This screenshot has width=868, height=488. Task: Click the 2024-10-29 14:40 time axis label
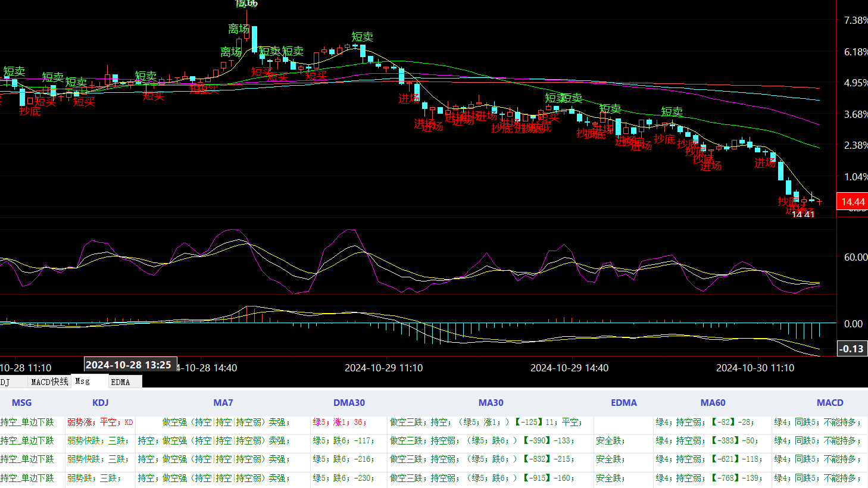coord(570,368)
